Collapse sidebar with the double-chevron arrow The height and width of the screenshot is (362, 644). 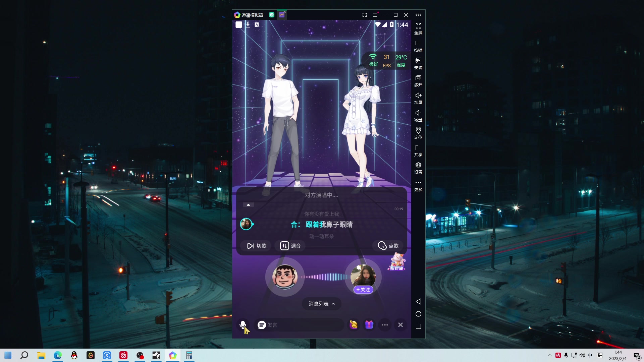click(x=418, y=15)
